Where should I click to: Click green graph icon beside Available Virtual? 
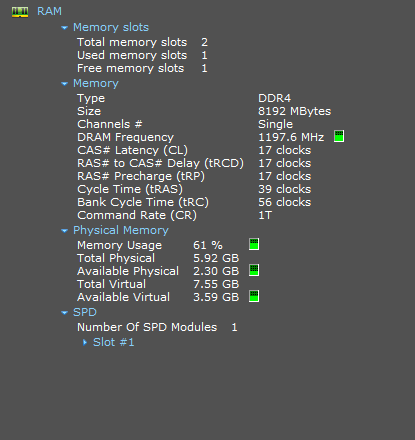(254, 296)
